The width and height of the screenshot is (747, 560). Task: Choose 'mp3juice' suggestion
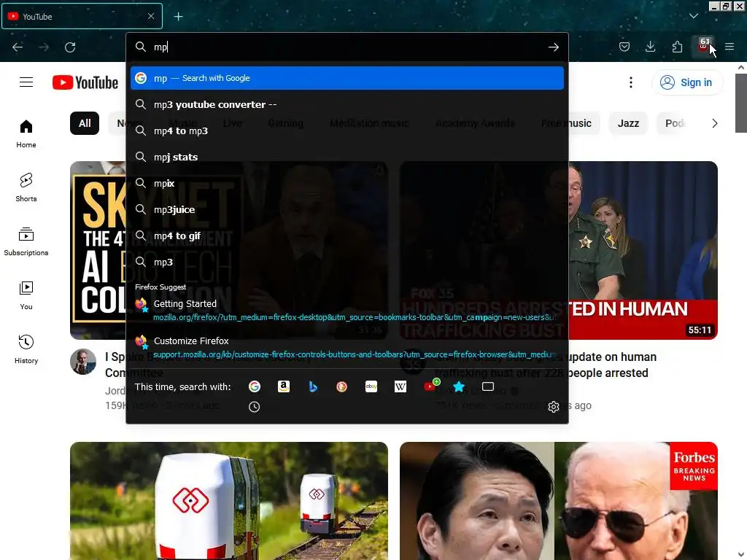click(x=347, y=209)
